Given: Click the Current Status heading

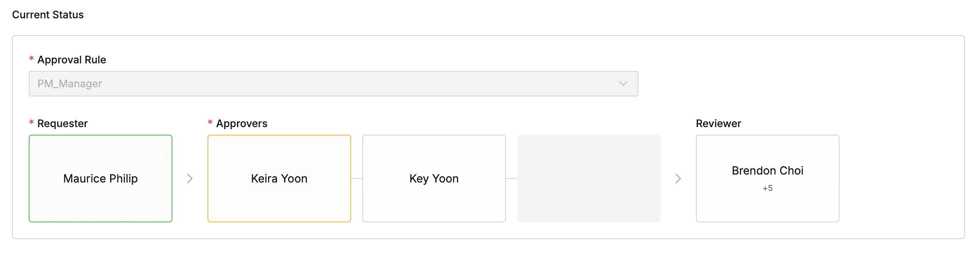Looking at the screenshot, I should 47,15.
